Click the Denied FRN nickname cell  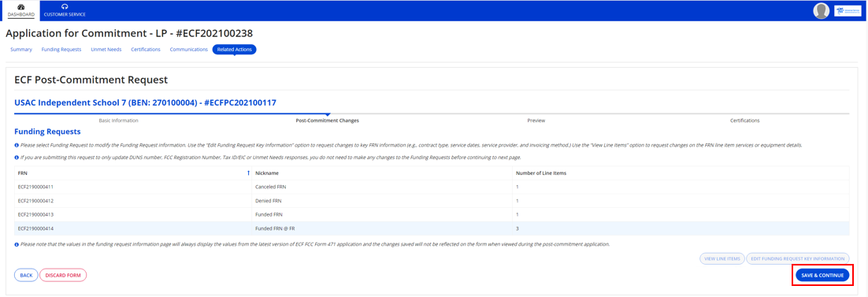pos(382,201)
